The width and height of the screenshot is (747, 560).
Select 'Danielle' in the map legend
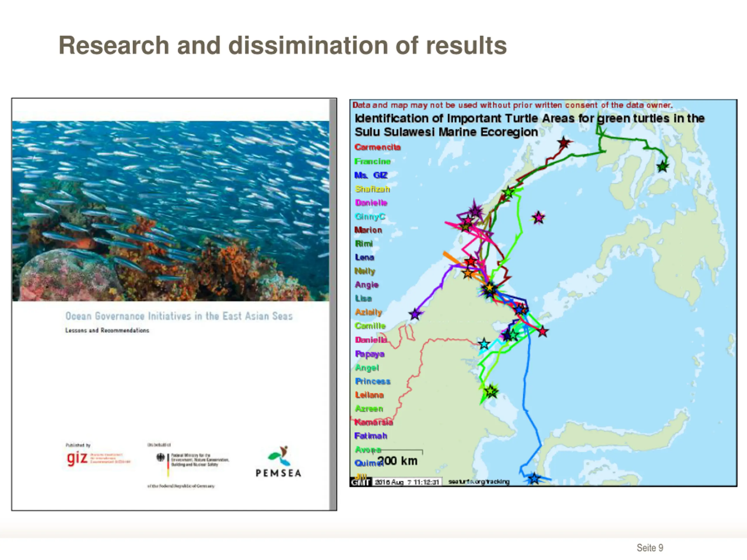[371, 202]
